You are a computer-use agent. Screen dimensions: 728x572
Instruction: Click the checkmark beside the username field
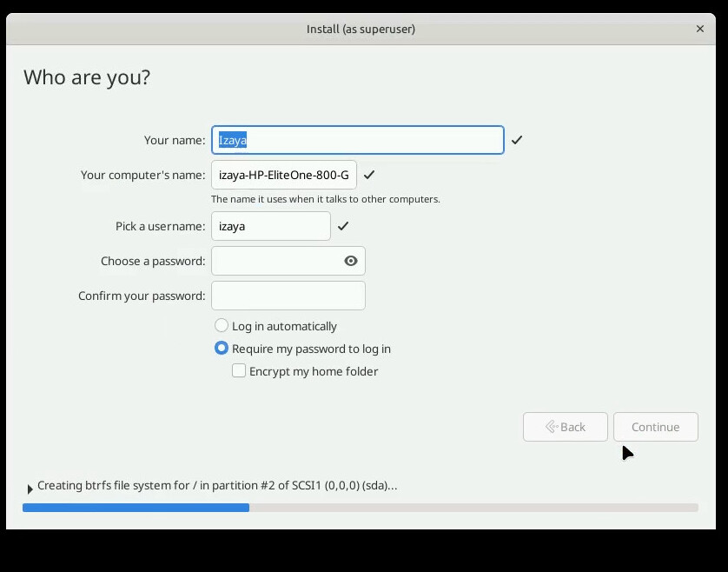click(343, 226)
